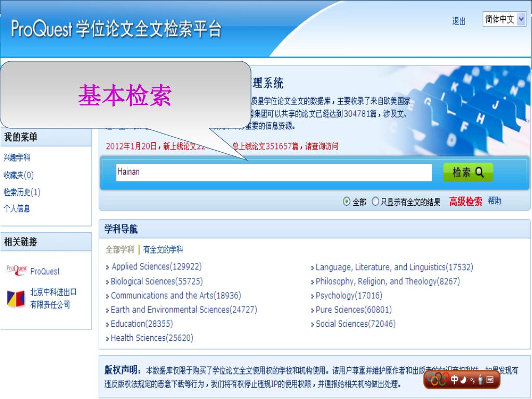The width and height of the screenshot is (532, 399).
Task: Browse Social Sciences(72046) subject
Action: [355, 324]
